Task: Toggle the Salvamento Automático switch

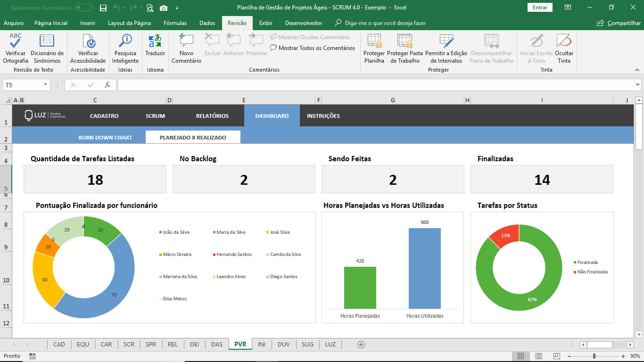Action: (x=83, y=8)
